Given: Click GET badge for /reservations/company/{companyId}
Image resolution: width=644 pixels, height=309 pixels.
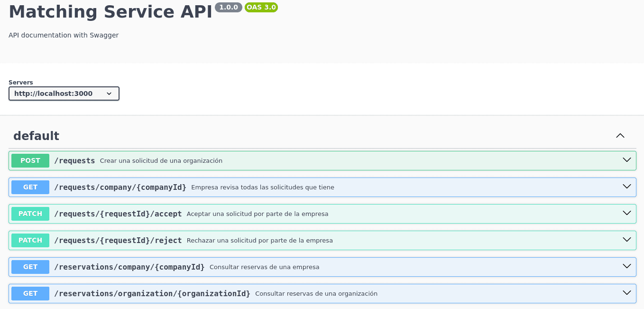Looking at the screenshot, I should coord(30,267).
